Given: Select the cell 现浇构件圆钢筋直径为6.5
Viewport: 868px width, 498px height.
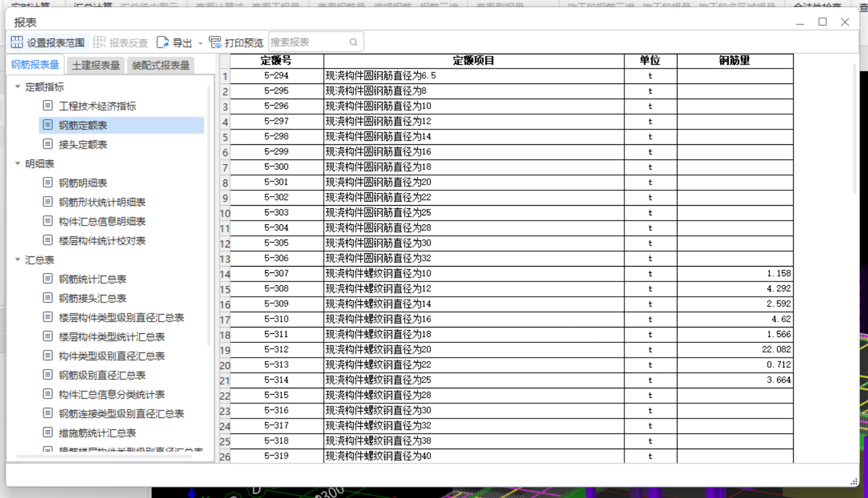Looking at the screenshot, I should pyautogui.click(x=474, y=76).
